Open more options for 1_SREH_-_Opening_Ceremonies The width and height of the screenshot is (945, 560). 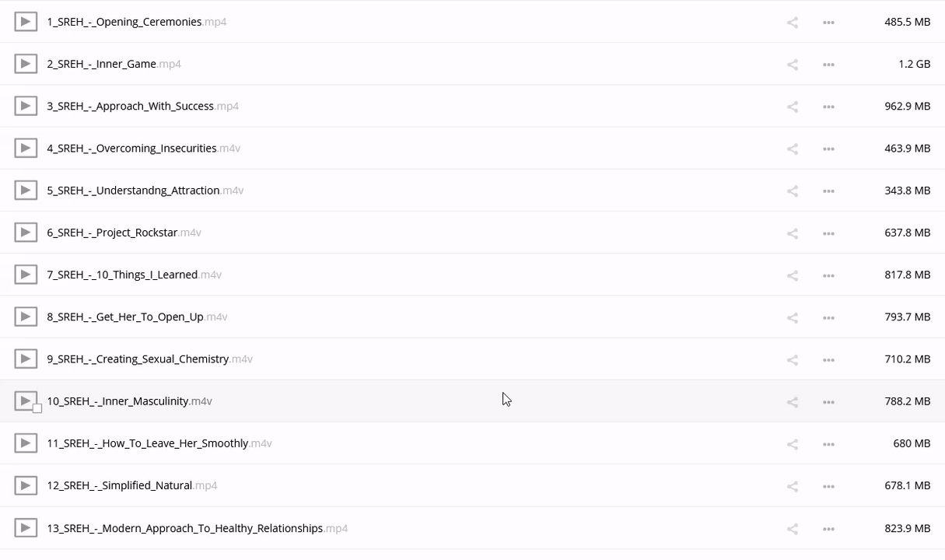pyautogui.click(x=828, y=23)
